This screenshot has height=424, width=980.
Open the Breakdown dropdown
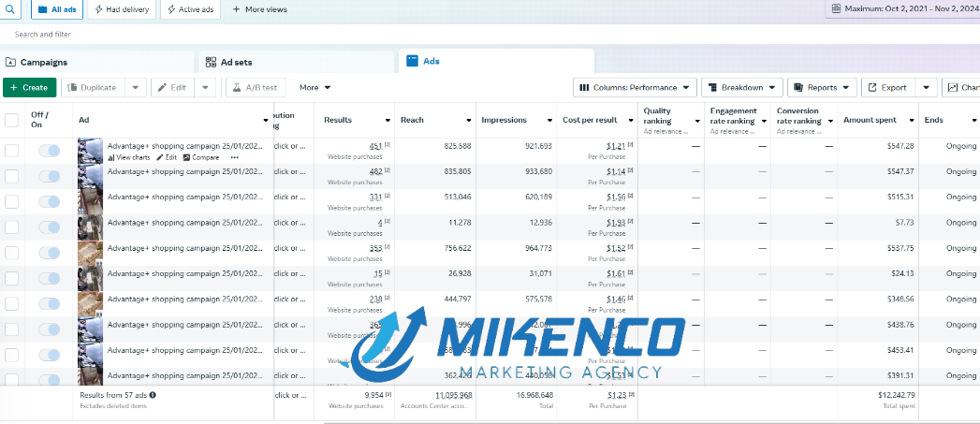click(x=742, y=88)
